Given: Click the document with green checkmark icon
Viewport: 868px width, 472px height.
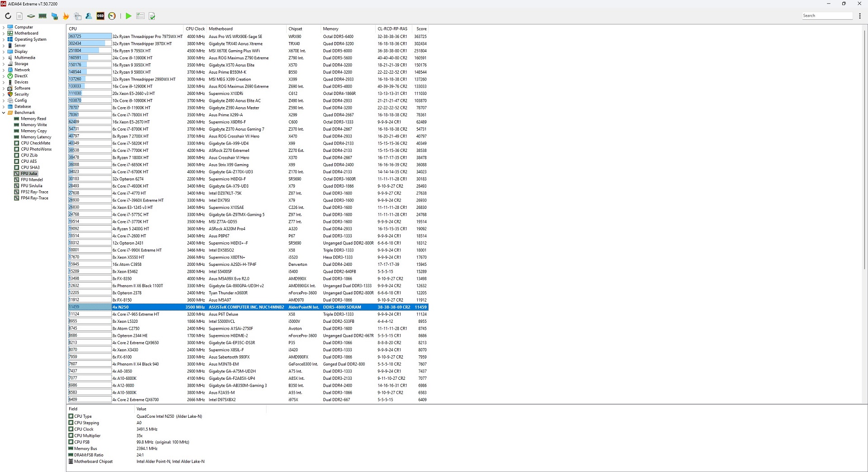Looking at the screenshot, I should tap(152, 16).
